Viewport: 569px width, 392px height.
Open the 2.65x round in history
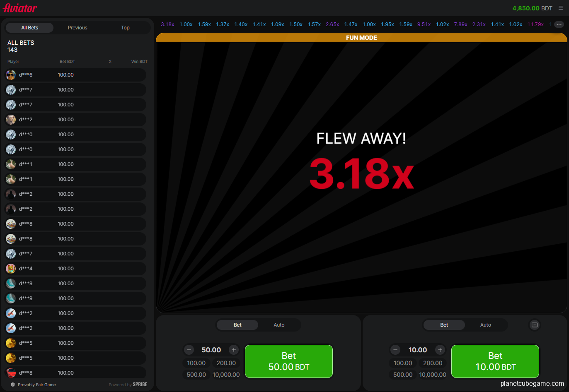point(332,24)
